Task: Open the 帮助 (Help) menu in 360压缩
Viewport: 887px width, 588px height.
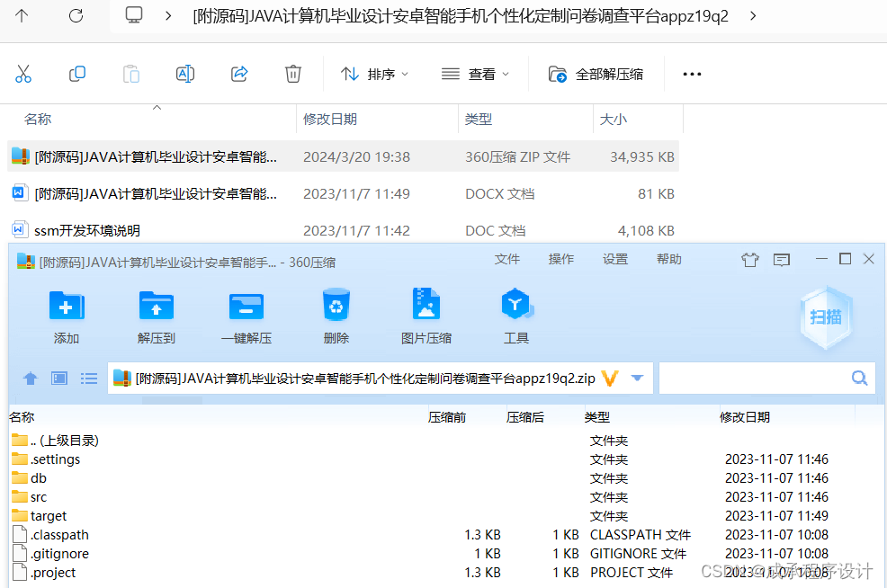Action: coord(668,259)
